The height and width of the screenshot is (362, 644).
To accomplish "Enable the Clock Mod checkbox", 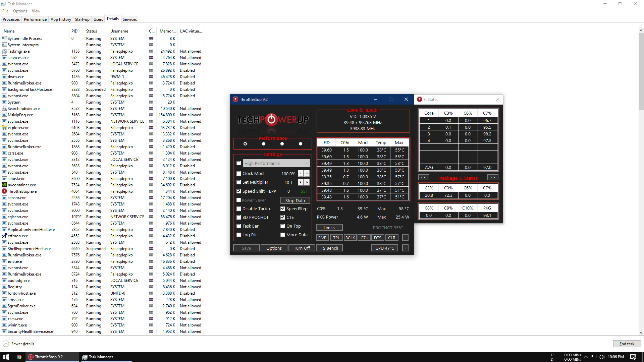I will coord(239,174).
